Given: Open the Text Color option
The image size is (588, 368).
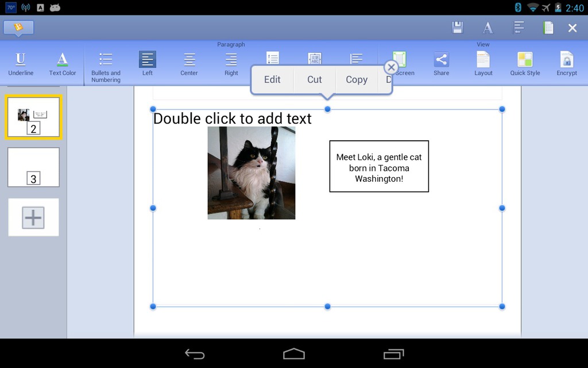Looking at the screenshot, I should [62, 64].
